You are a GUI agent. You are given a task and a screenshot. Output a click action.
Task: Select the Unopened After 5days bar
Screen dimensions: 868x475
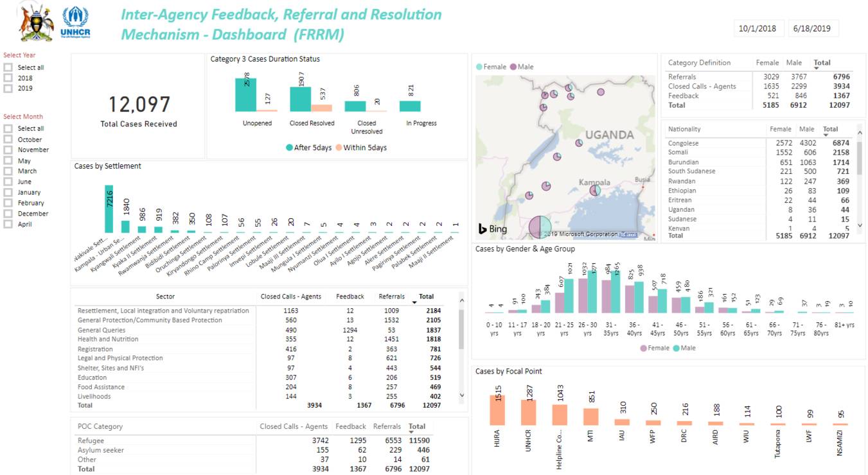point(245,94)
